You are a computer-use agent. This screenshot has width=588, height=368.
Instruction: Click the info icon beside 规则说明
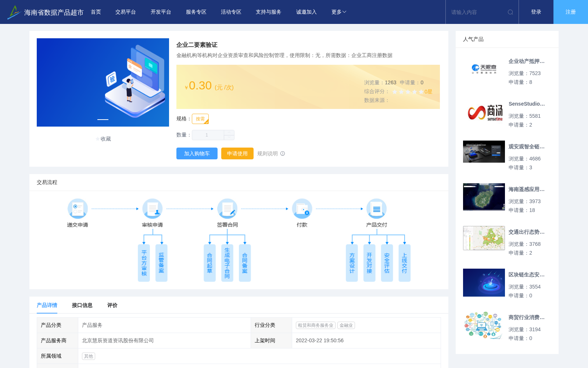point(283,153)
